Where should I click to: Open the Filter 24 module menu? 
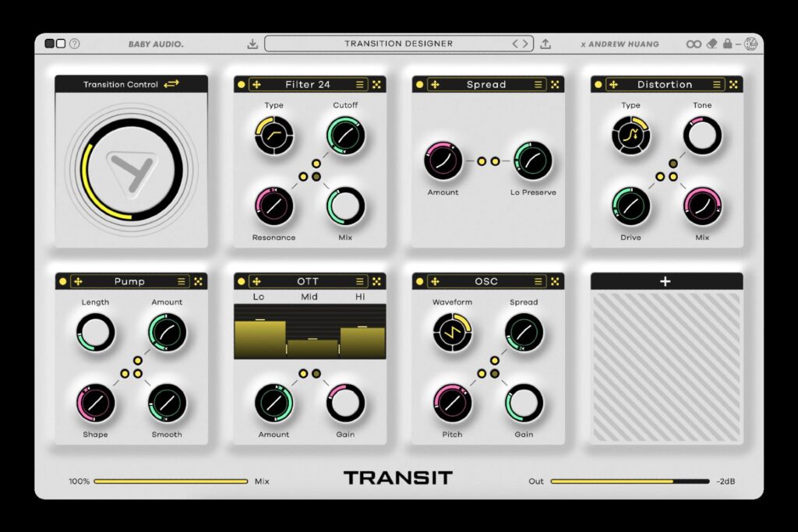click(x=360, y=84)
